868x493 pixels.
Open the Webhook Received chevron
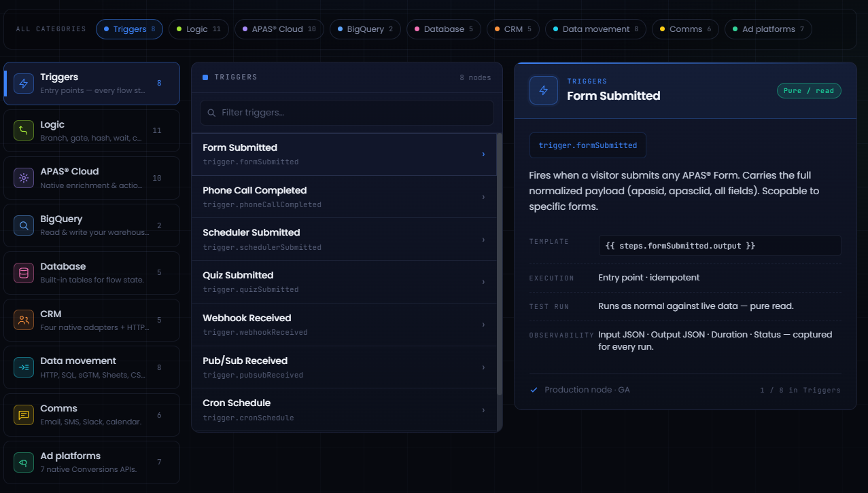click(x=483, y=325)
